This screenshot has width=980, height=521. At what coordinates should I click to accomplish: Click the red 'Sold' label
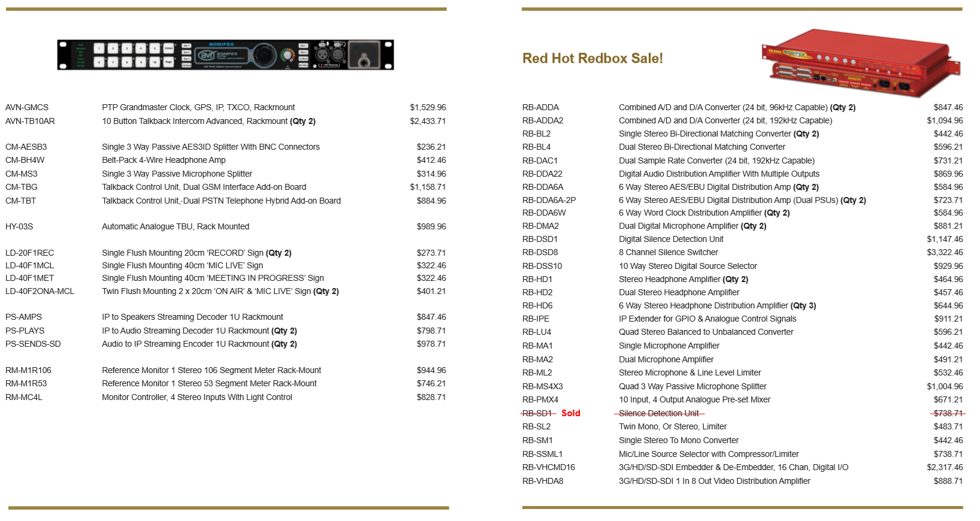tap(571, 413)
